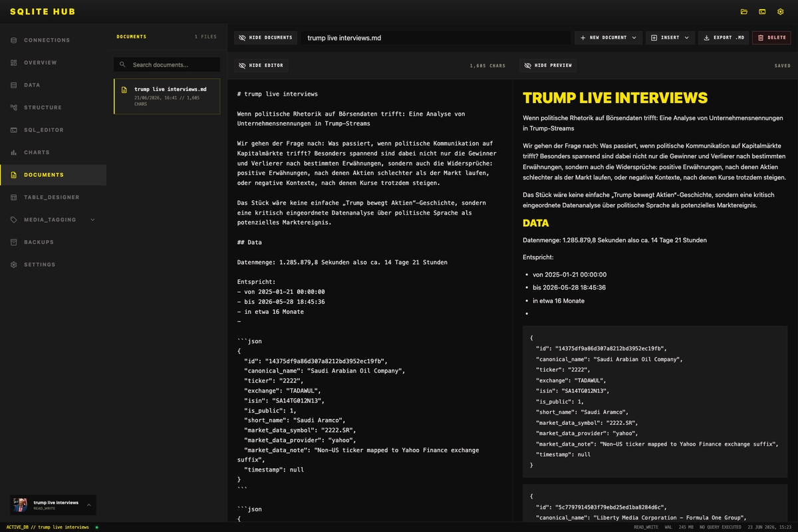
Task: Open Table_Designer section
Action: [x=53, y=197]
